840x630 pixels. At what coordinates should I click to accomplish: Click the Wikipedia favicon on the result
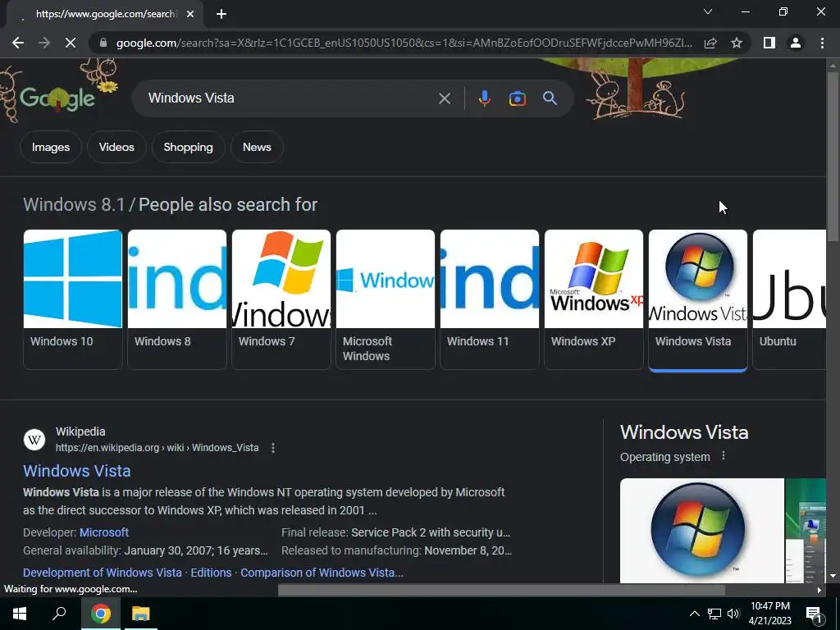pos(34,440)
